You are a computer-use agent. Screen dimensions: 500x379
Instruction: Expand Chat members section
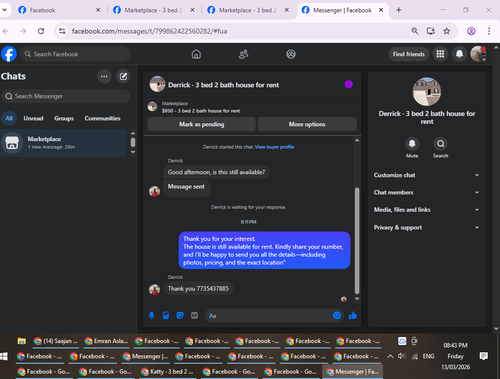(426, 192)
